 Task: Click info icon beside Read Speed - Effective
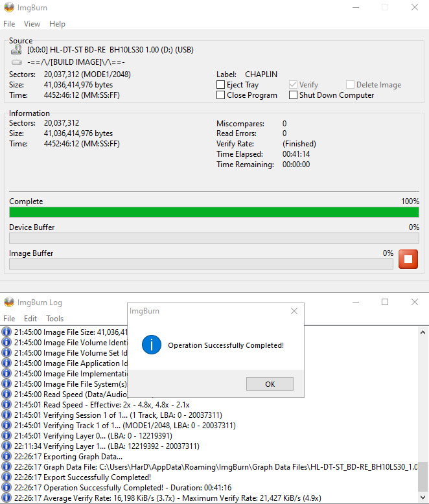click(6, 404)
